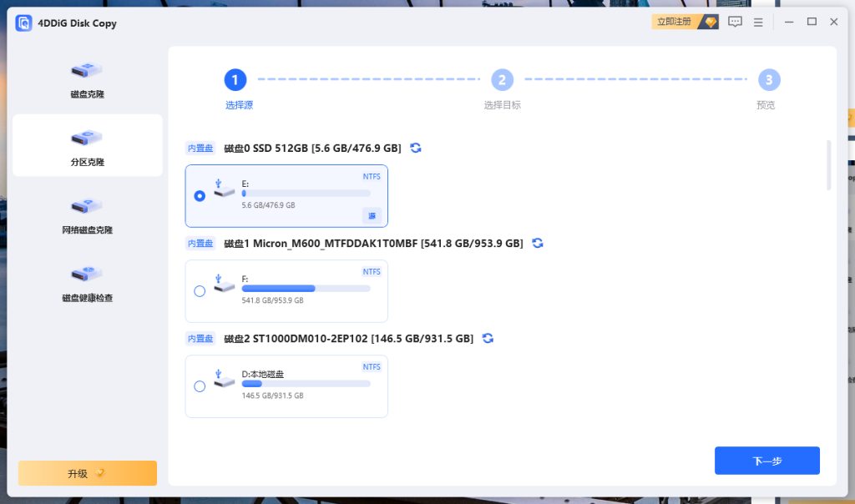Open the hamburger menu in title bar
Viewport: 855px width, 504px height.
(x=758, y=23)
